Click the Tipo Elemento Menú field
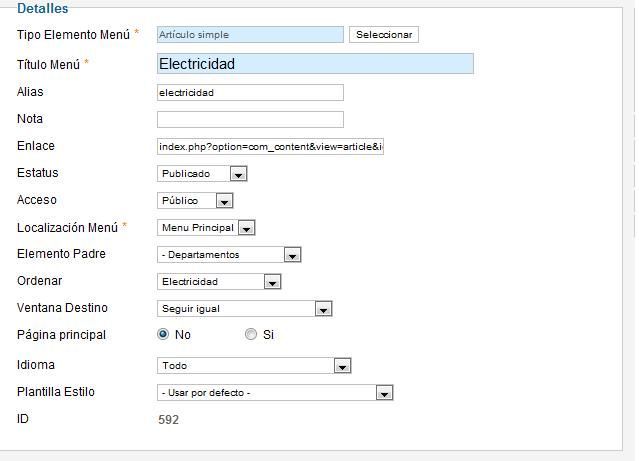The height and width of the screenshot is (461, 639). point(250,35)
